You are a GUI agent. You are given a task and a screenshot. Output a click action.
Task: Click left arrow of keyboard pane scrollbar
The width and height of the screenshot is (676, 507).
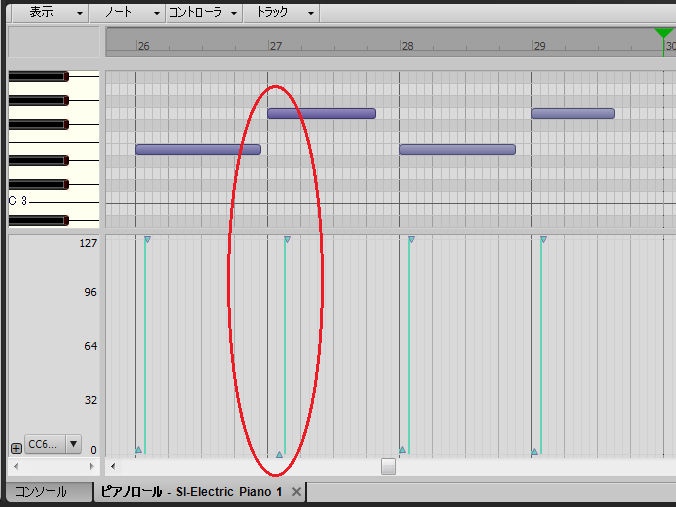coord(16,466)
